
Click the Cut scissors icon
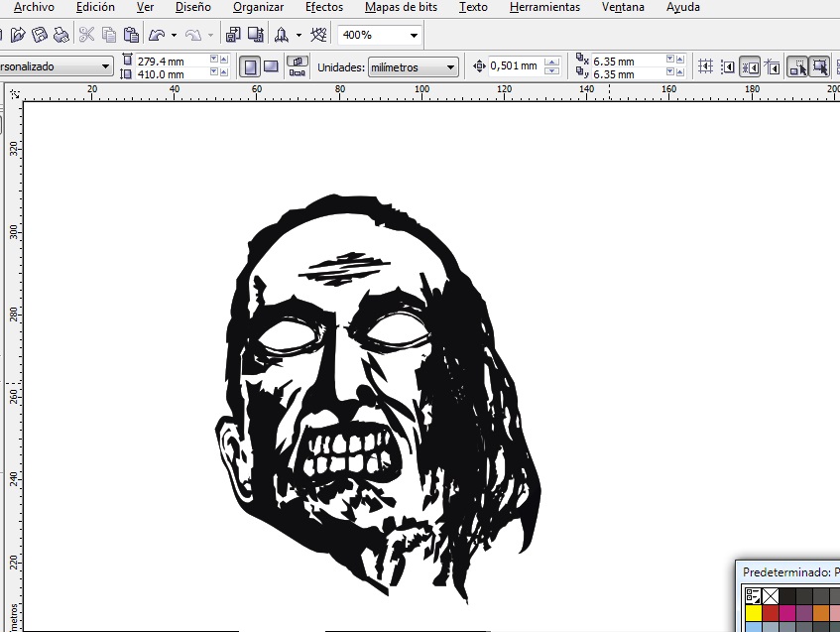coord(86,35)
